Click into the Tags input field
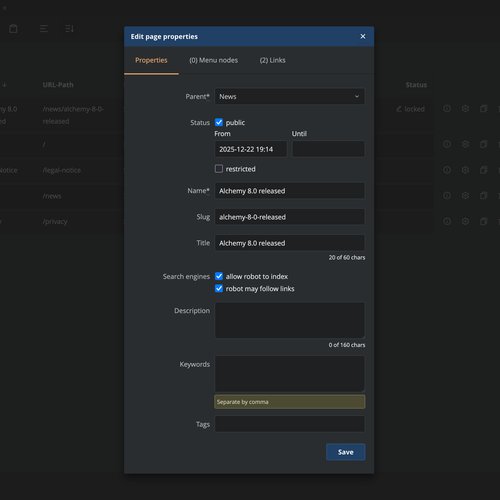Viewport: 500px width, 500px height. click(290, 424)
